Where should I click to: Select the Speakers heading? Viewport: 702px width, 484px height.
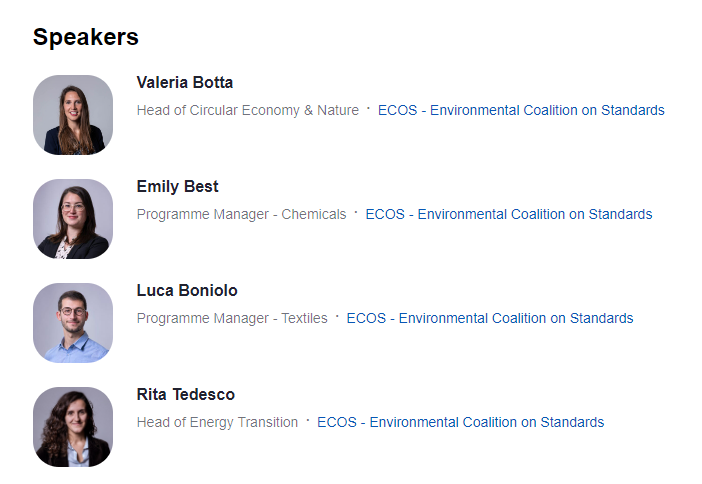tap(86, 37)
